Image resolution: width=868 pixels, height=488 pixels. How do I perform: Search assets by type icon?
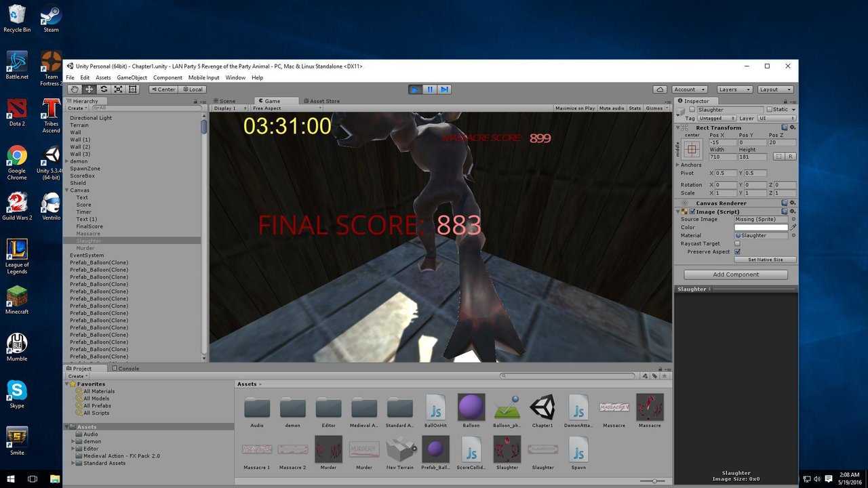646,375
